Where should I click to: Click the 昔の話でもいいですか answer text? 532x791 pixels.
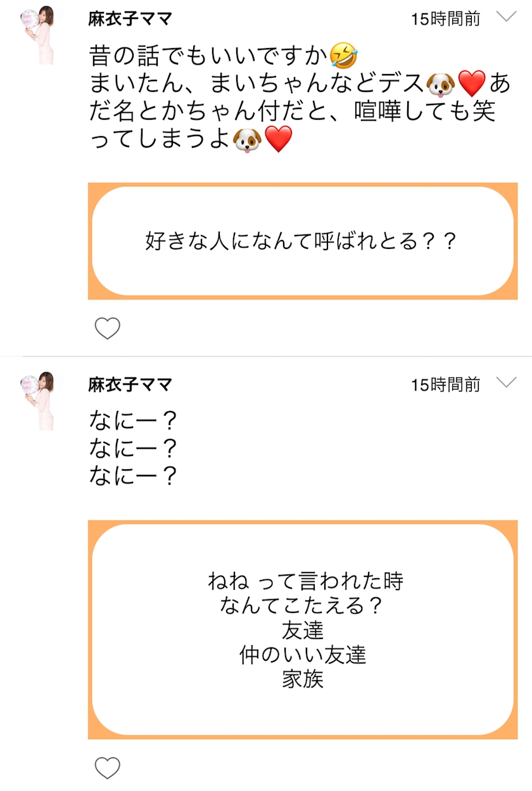pos(209,57)
